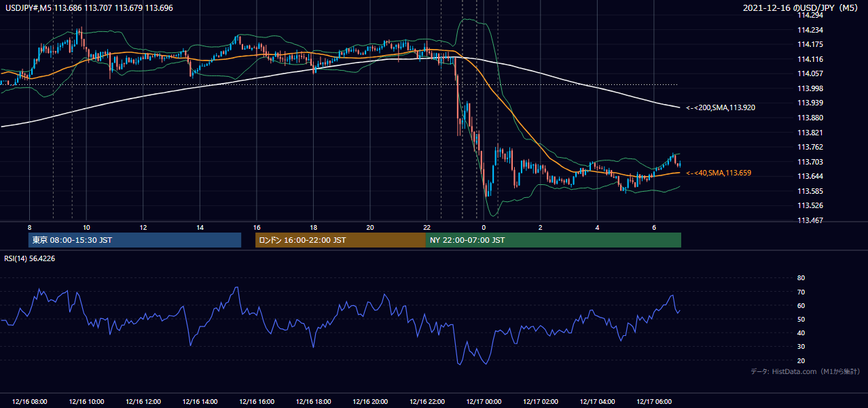Click the 12/16 18:00 time label
The image size is (868, 408).
[x=313, y=402]
